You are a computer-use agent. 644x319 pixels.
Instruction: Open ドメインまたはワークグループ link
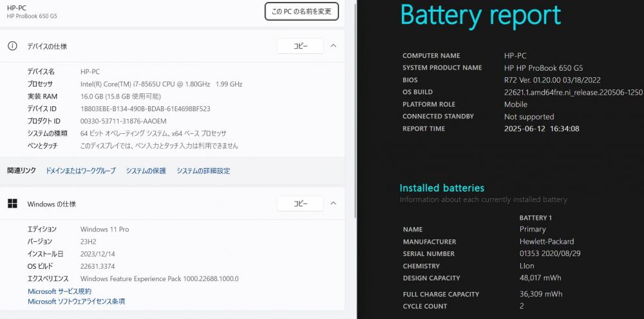click(80, 170)
